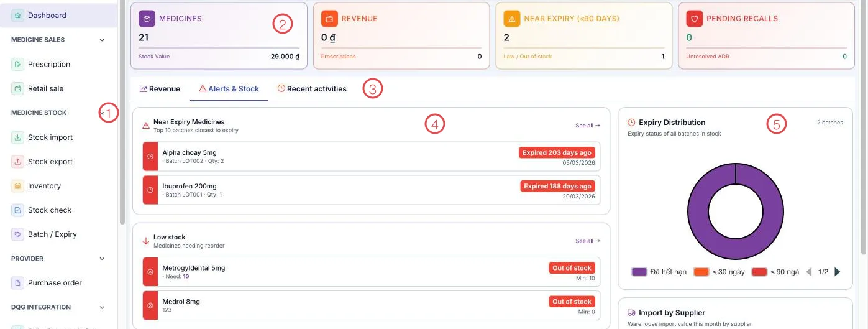Screen dimensions: 868x329
Task: Collapse the DQG INTEGRATION section
Action: point(103,307)
